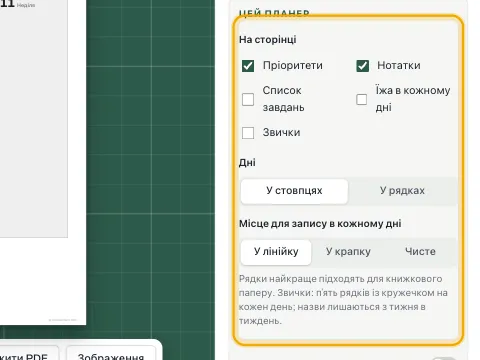
Task: Click the Дні section label
Action: (x=247, y=163)
